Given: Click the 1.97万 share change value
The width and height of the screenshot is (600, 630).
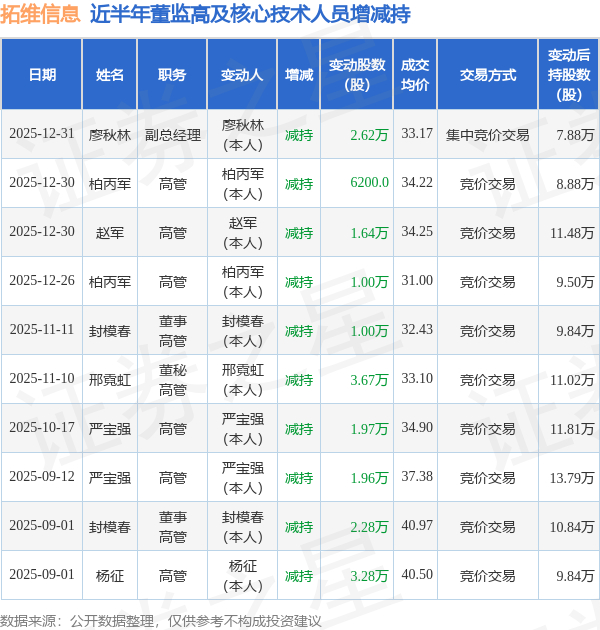Looking at the screenshot, I should coord(369,429).
